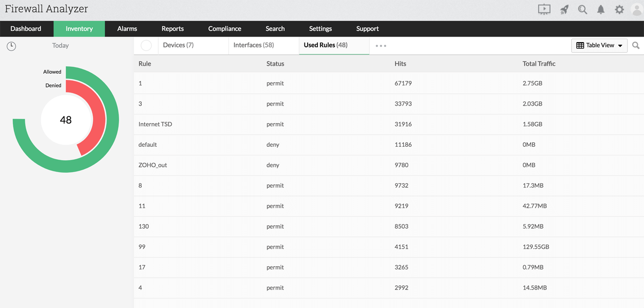
Task: Click the user profile avatar icon
Action: (637, 9)
